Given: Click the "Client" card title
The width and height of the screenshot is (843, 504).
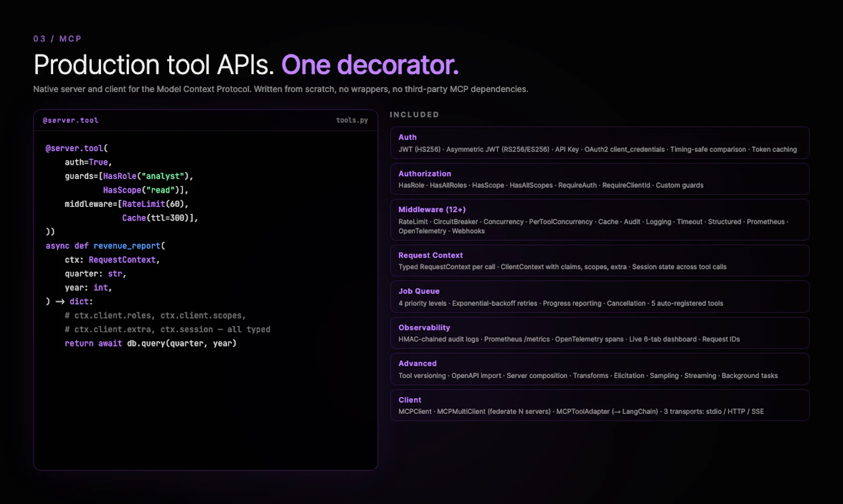Looking at the screenshot, I should (410, 400).
